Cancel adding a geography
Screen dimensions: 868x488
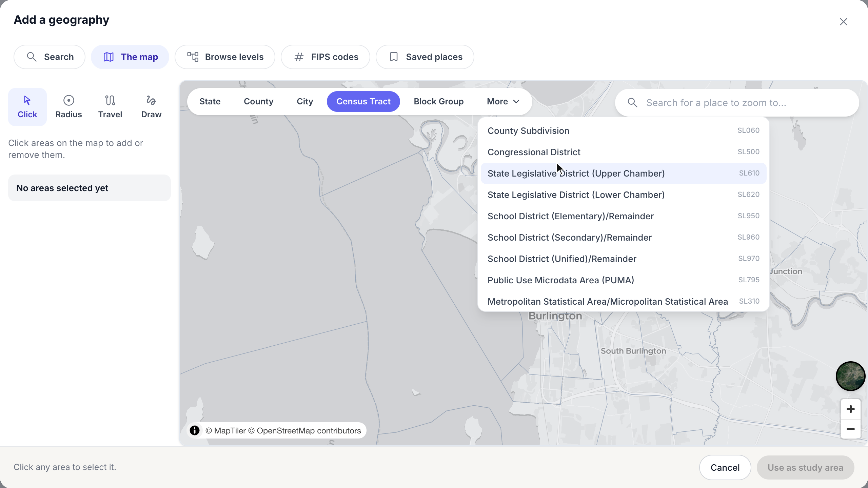[725, 468]
